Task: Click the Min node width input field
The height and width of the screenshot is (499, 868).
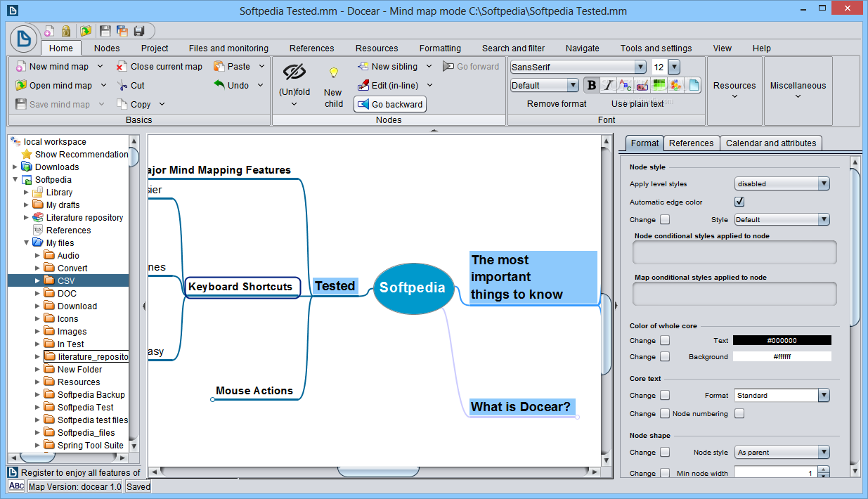Action: click(777, 473)
